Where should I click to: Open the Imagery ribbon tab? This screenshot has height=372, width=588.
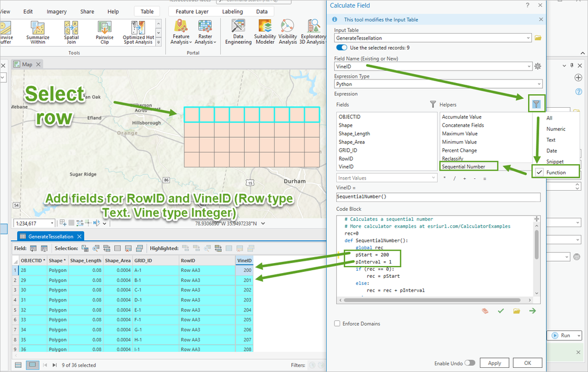click(57, 11)
